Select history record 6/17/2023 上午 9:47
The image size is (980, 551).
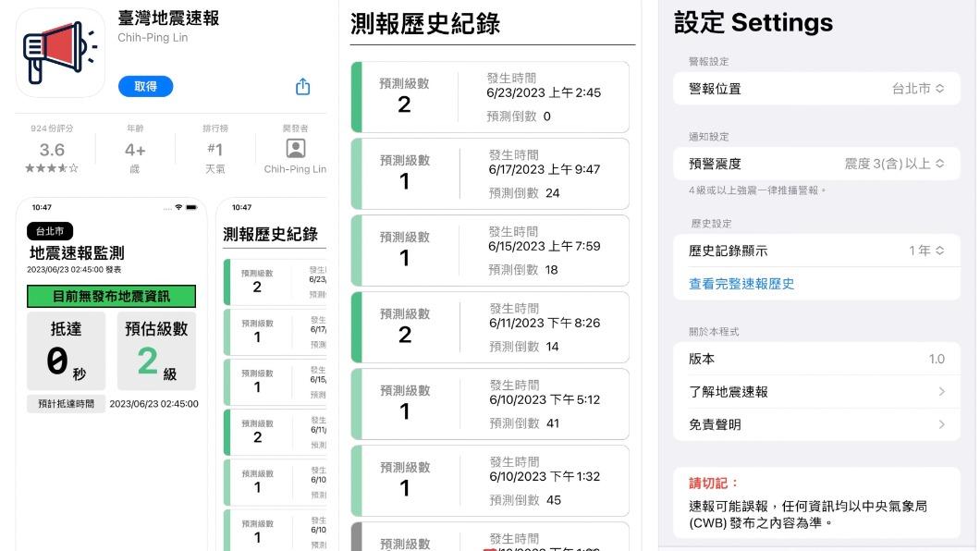(490, 174)
